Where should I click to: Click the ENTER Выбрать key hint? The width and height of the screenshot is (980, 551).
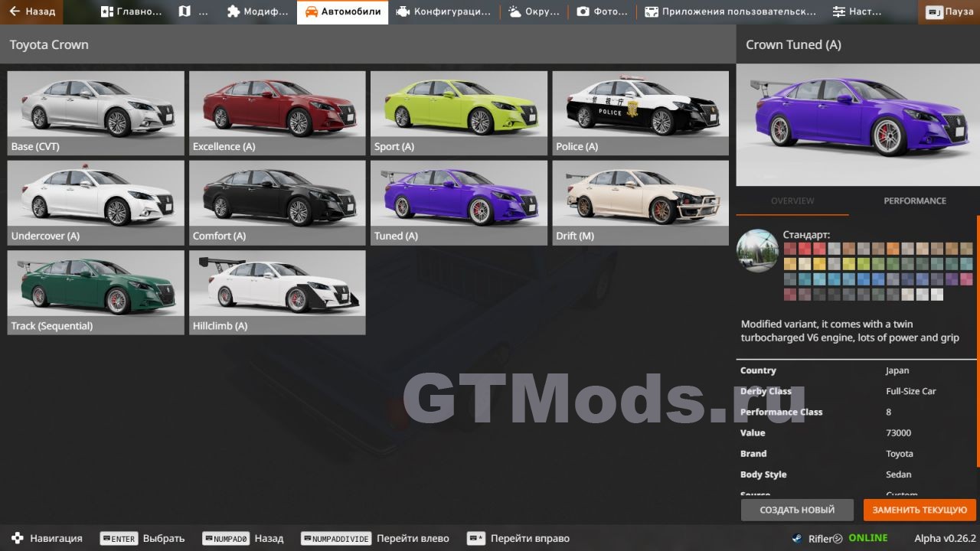(142, 538)
